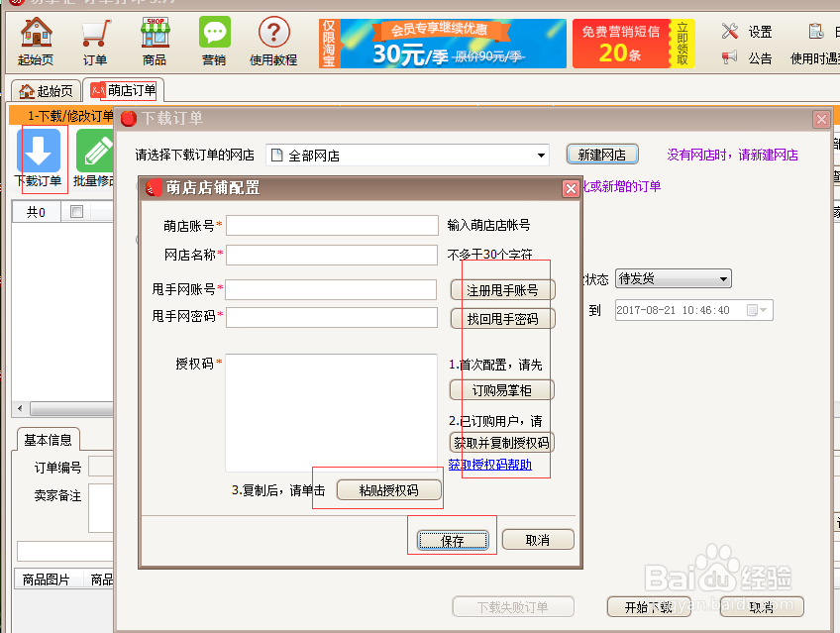Focus the 甩手网密码 input field
The image size is (840, 633).
pyautogui.click(x=332, y=317)
